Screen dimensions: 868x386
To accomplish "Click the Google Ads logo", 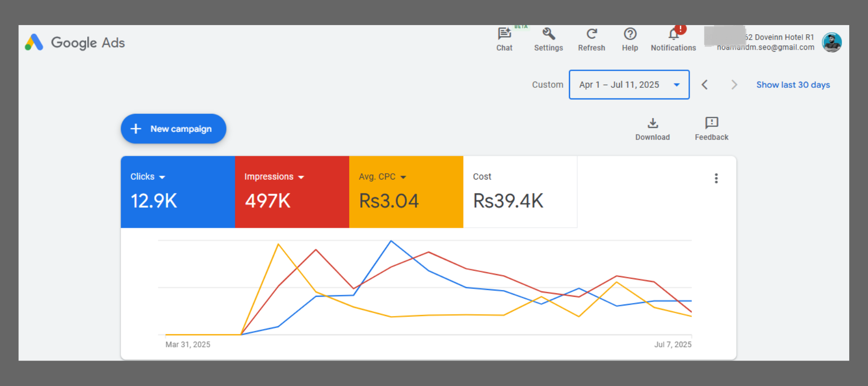I will pos(75,42).
